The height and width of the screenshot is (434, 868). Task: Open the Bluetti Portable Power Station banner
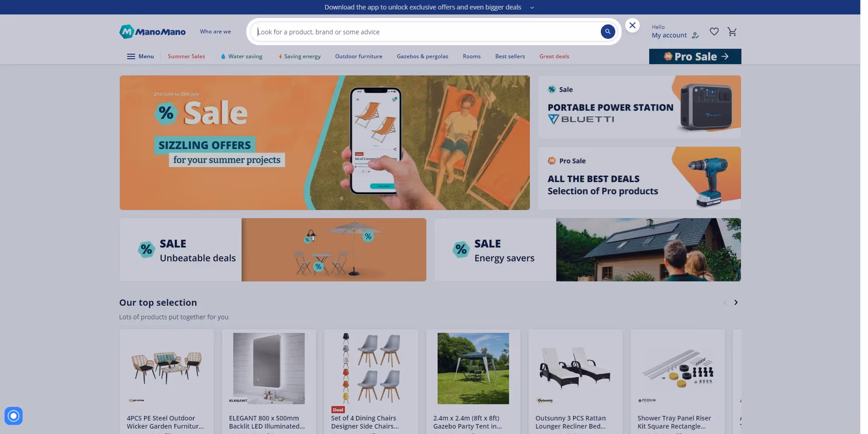pyautogui.click(x=639, y=107)
